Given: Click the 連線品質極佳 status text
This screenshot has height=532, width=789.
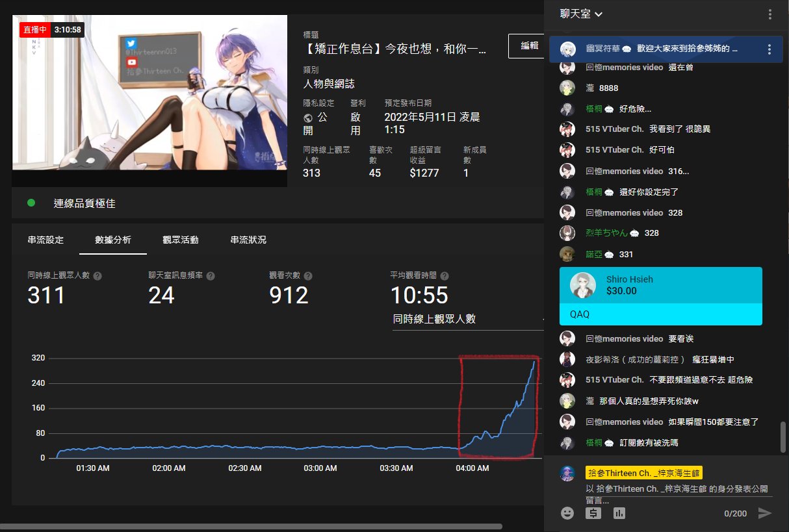Looking at the screenshot, I should pos(84,203).
